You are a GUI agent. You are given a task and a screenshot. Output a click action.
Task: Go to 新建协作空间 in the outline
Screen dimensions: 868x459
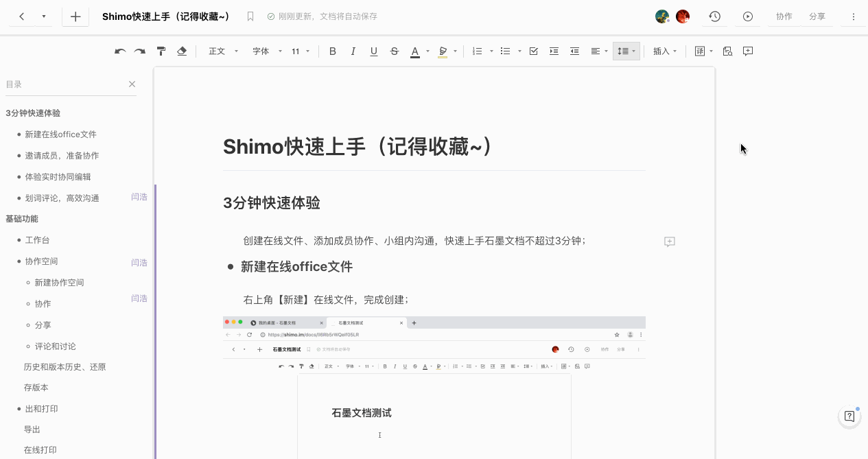59,283
